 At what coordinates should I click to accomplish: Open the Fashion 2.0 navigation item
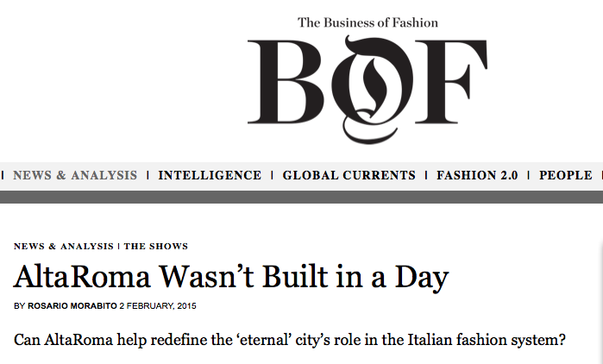click(477, 175)
